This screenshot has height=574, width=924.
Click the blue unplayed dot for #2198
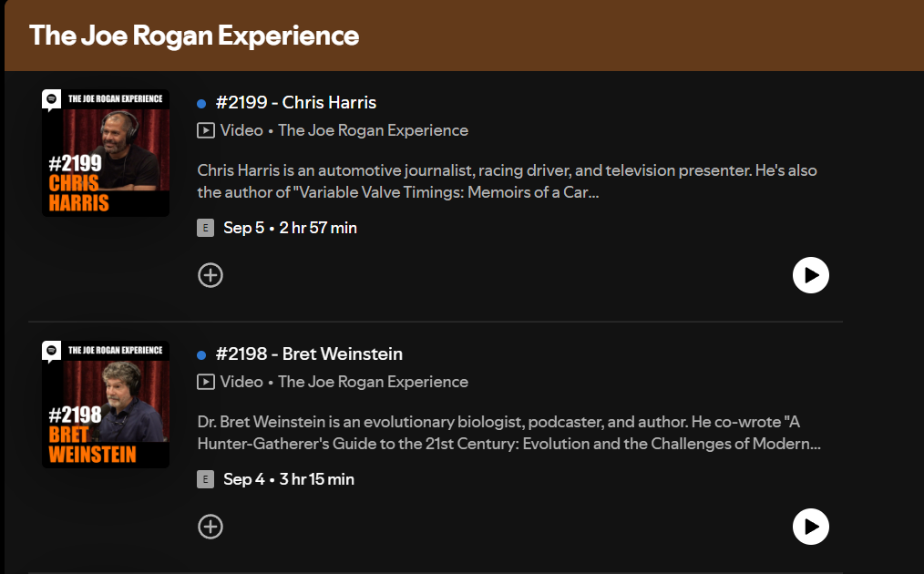tap(201, 354)
